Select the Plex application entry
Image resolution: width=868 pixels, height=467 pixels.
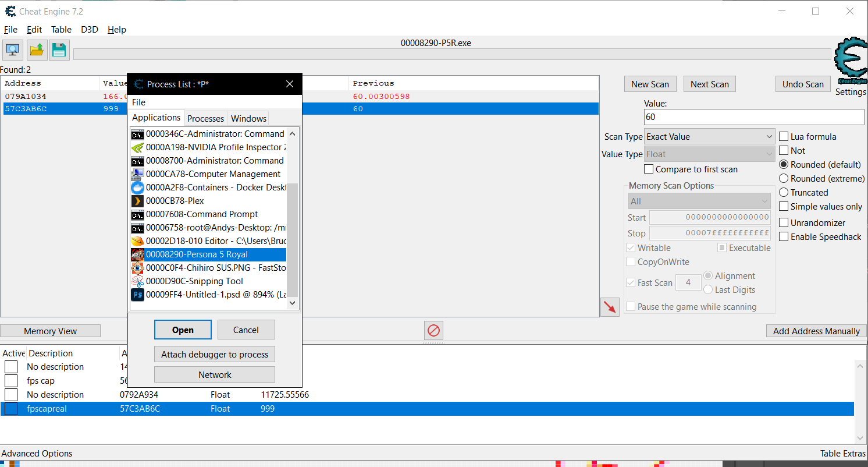[208, 201]
